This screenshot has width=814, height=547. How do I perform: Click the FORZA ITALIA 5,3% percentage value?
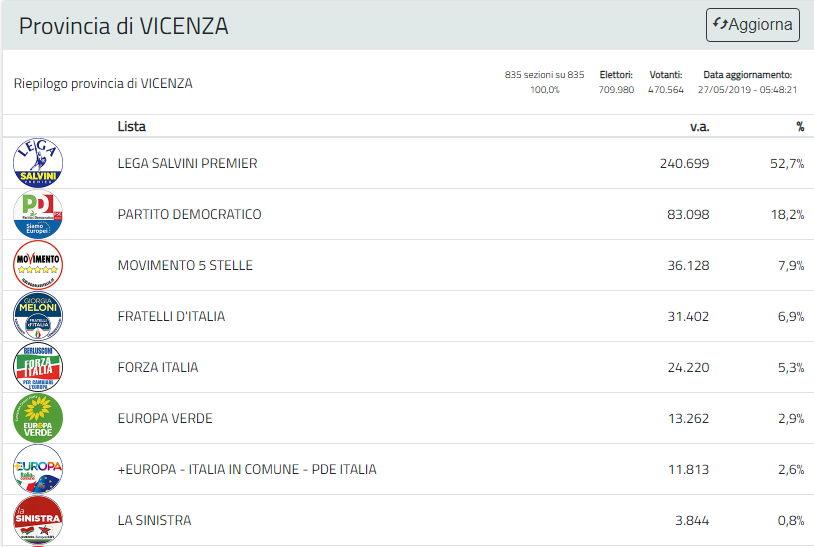point(787,367)
